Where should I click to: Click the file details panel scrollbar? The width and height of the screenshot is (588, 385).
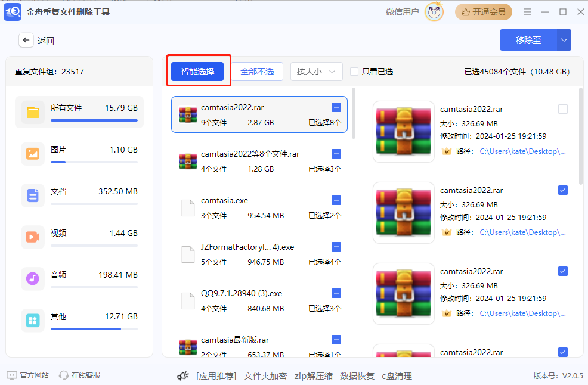(581, 136)
